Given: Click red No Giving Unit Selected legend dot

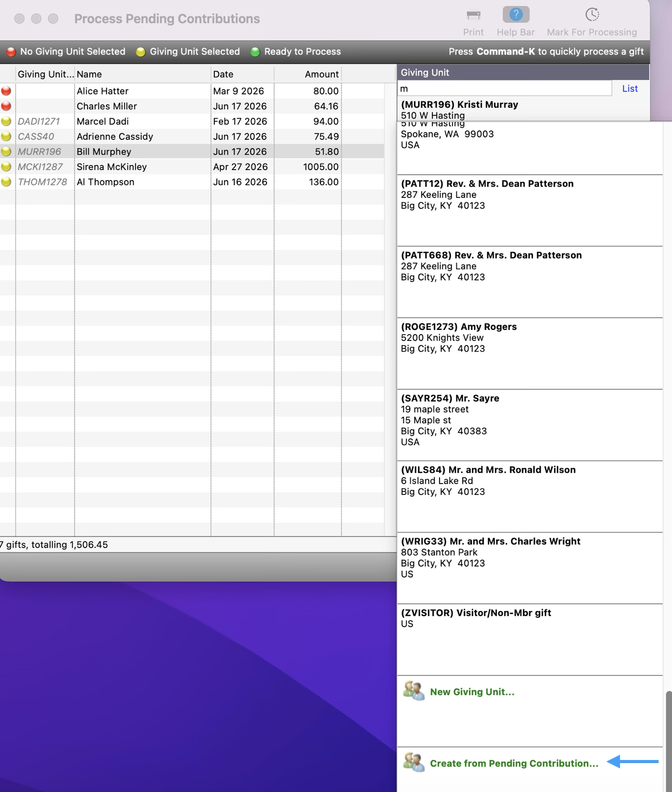Looking at the screenshot, I should [x=11, y=52].
